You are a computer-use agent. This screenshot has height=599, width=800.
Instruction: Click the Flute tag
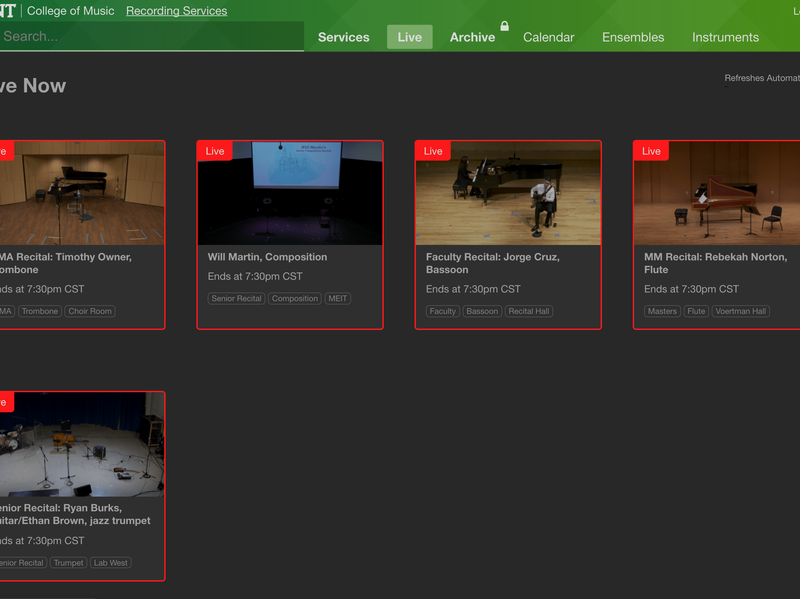(x=696, y=311)
